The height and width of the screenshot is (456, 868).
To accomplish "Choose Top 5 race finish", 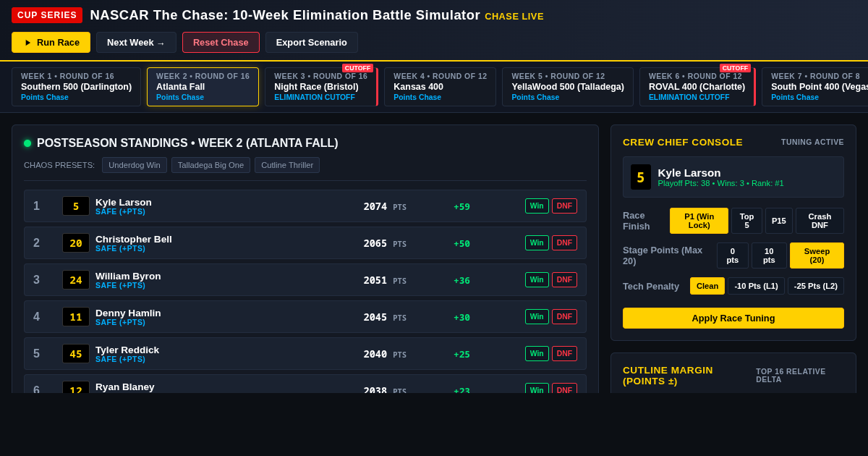I will (746, 221).
